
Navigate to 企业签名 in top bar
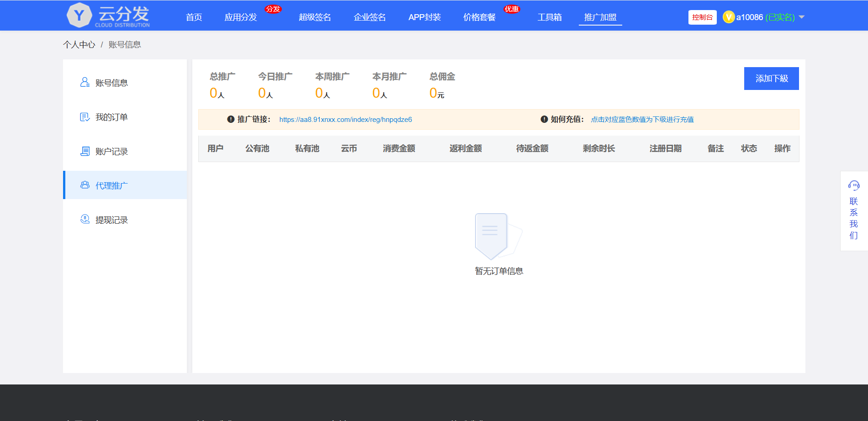[370, 17]
